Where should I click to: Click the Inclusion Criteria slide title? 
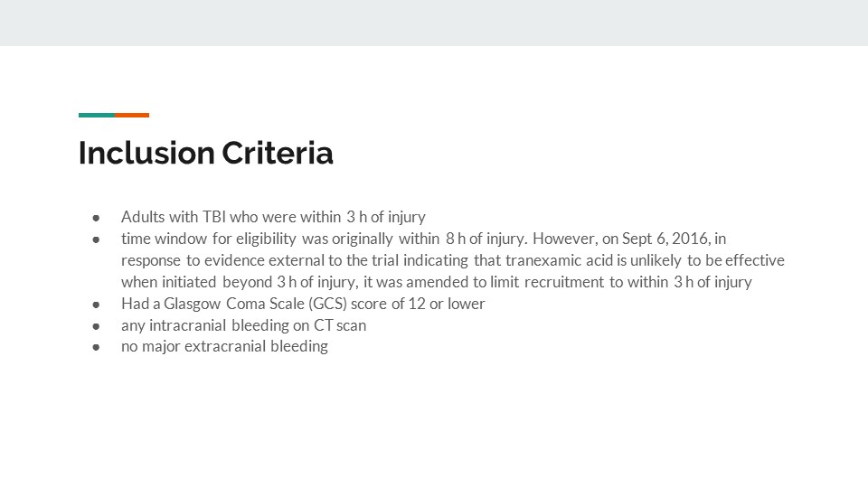[206, 153]
